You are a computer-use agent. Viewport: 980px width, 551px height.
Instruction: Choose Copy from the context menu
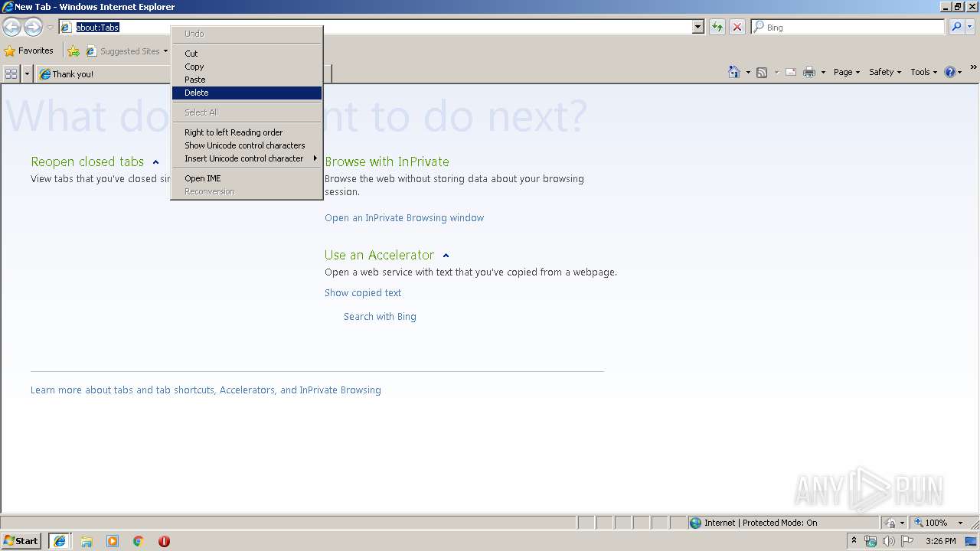tap(247, 67)
